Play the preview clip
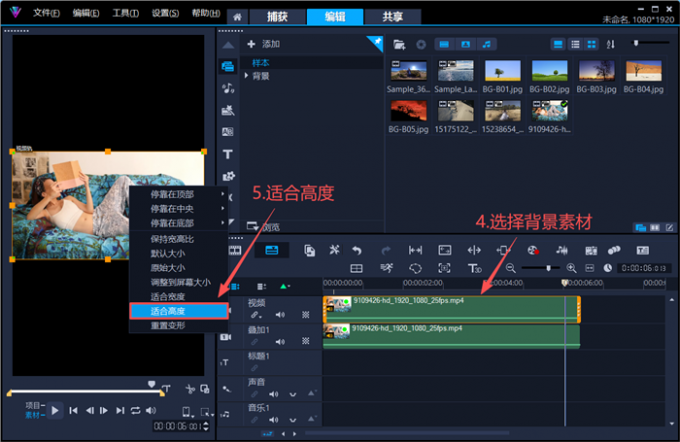 point(55,410)
